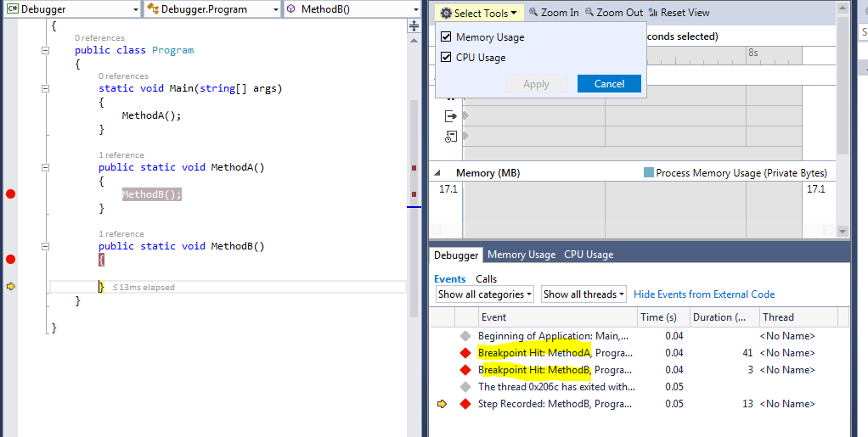Click the Zoom In magnifier

click(533, 12)
